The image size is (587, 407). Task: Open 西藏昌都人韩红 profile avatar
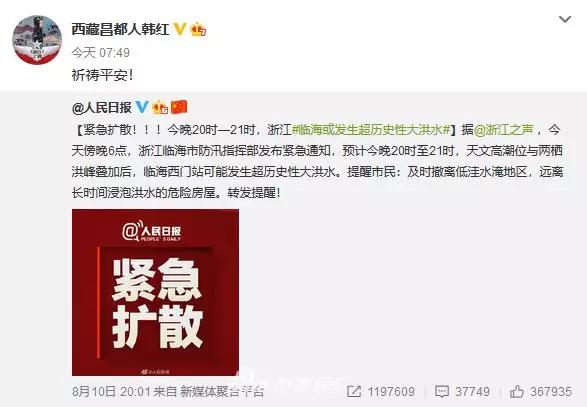(x=37, y=40)
